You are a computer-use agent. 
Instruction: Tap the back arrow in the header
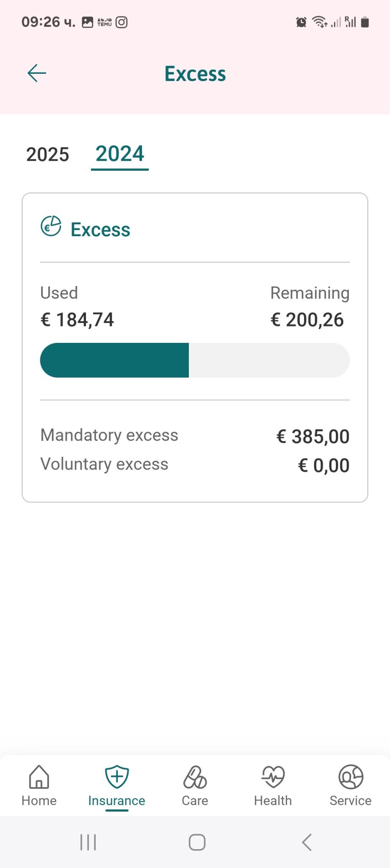[x=37, y=73]
